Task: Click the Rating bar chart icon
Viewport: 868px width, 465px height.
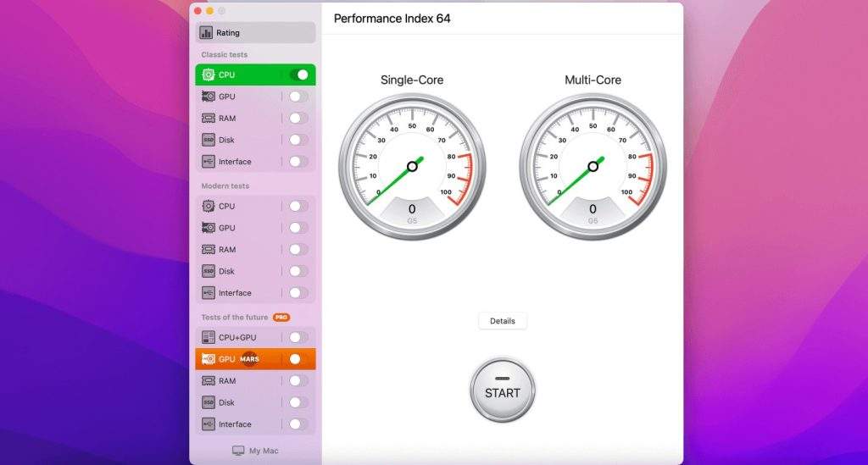Action: (x=206, y=33)
